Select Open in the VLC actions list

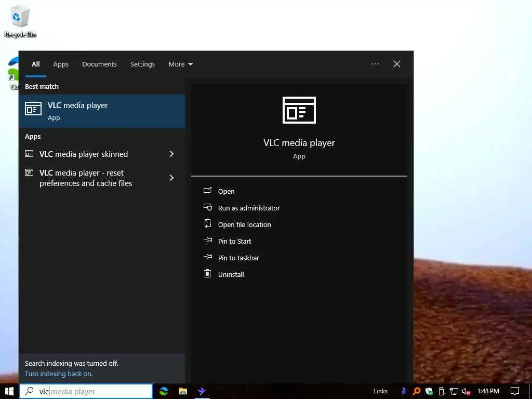tap(227, 191)
